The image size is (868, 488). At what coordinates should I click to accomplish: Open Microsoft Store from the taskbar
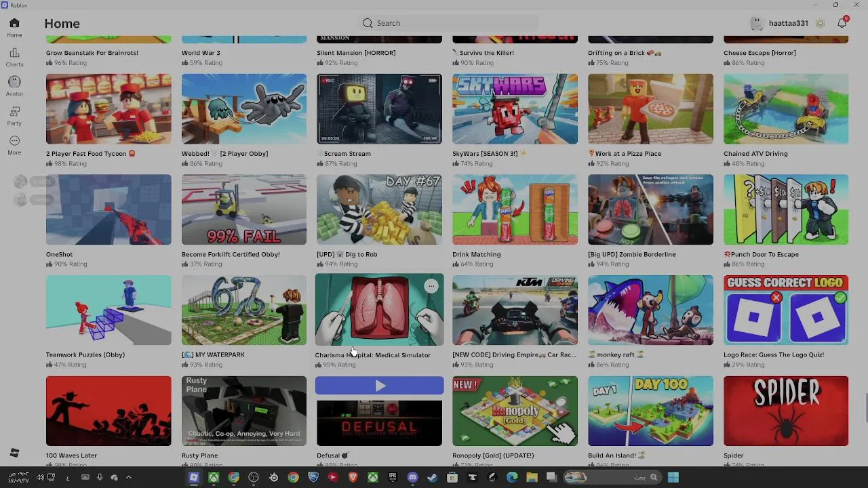[x=452, y=477]
